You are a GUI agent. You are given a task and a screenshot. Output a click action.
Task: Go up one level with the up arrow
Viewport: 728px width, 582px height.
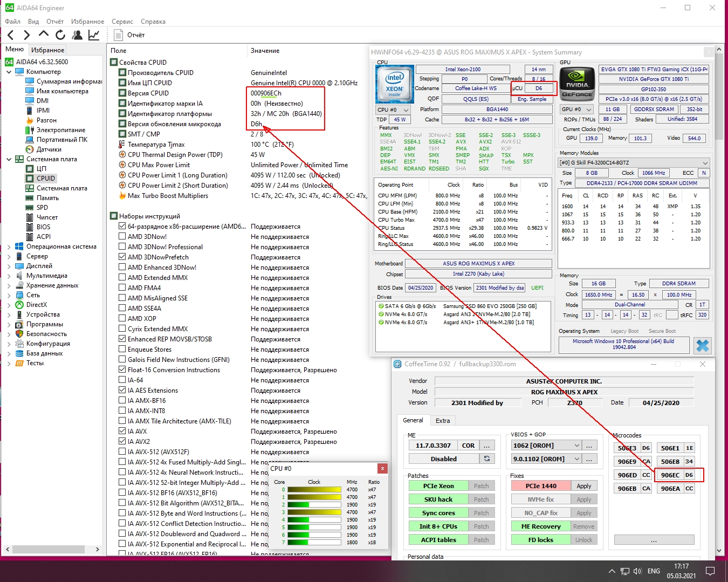pyautogui.click(x=44, y=35)
